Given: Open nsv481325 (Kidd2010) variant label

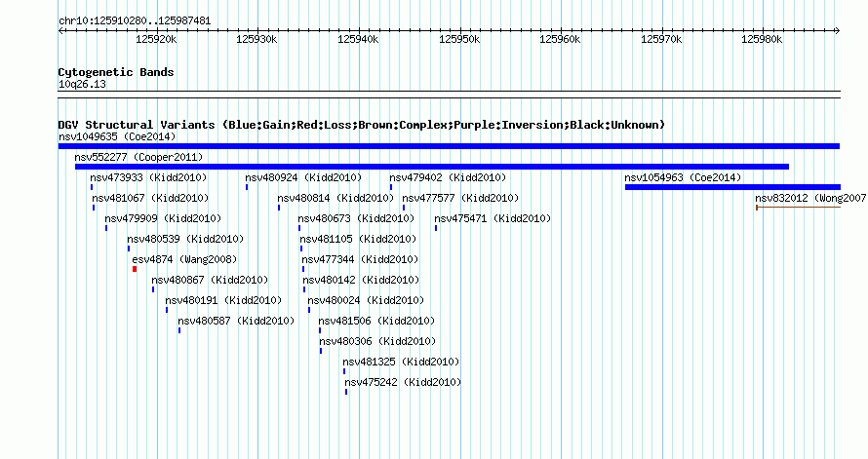Looking at the screenshot, I should 401,362.
